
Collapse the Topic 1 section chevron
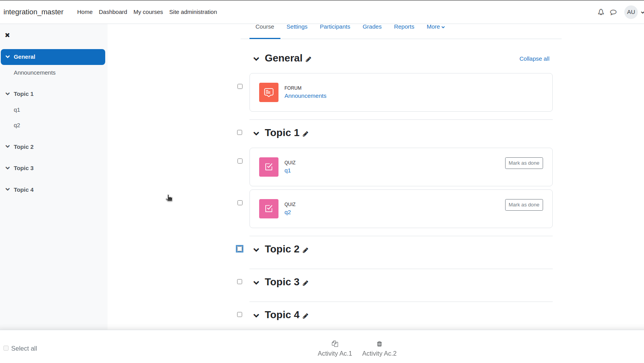[256, 134]
